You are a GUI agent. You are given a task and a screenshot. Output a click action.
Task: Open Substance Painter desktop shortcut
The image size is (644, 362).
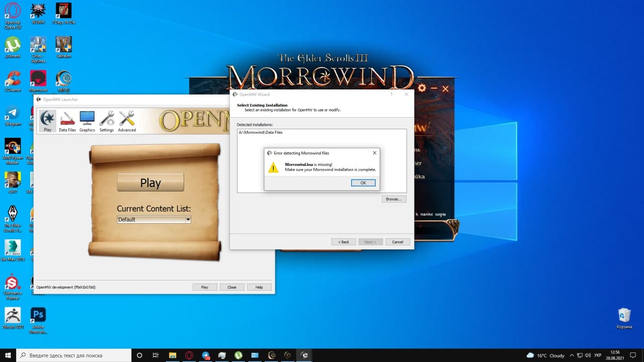click(13, 287)
